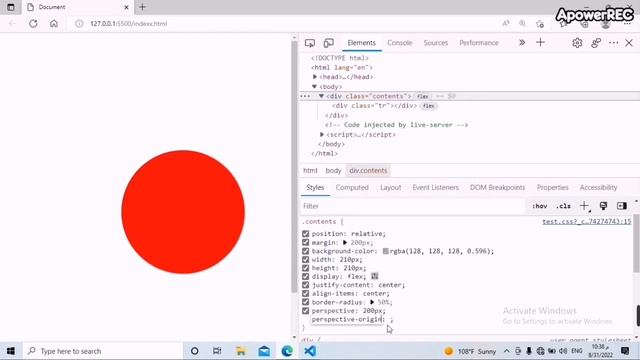Open the Layout pane

391,187
